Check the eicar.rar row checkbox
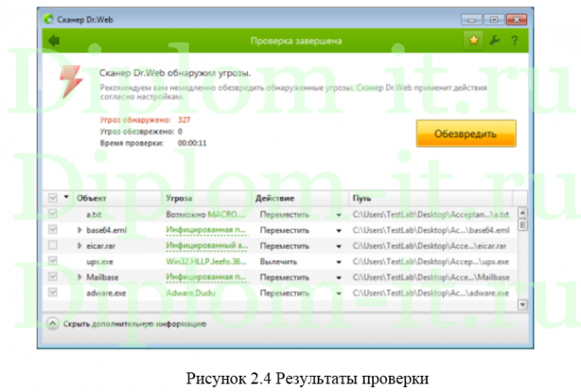The width and height of the screenshot is (581, 392). (53, 245)
